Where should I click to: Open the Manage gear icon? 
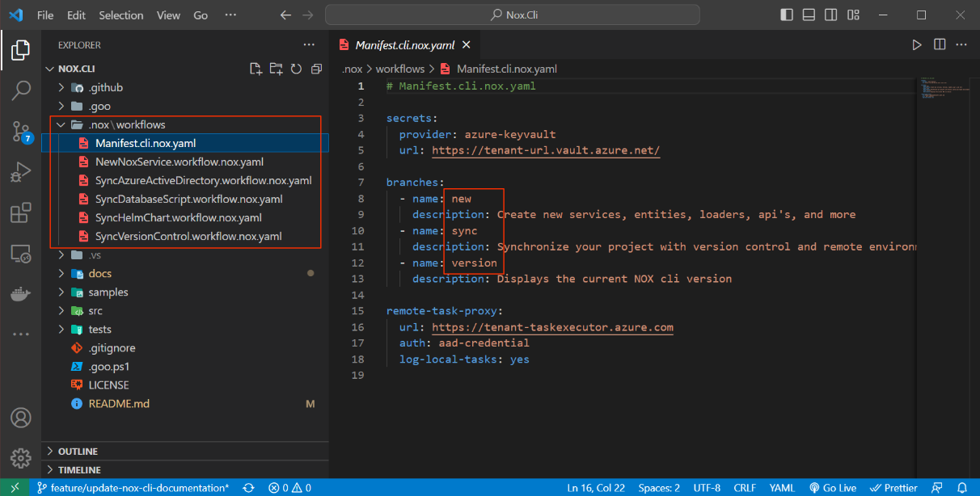tap(21, 458)
